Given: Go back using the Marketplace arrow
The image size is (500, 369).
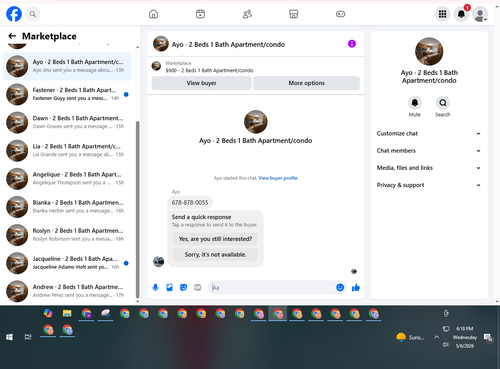Looking at the screenshot, I should coord(12,36).
